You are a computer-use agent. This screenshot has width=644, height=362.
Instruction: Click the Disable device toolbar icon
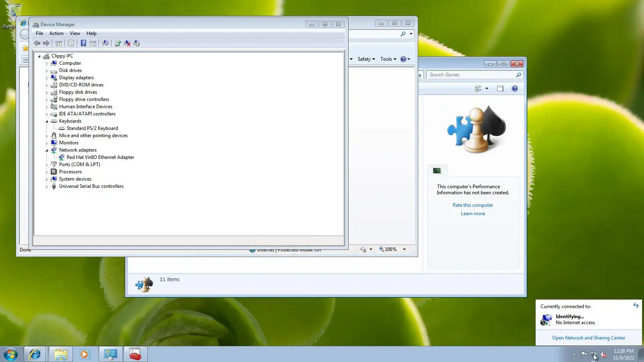(x=136, y=43)
